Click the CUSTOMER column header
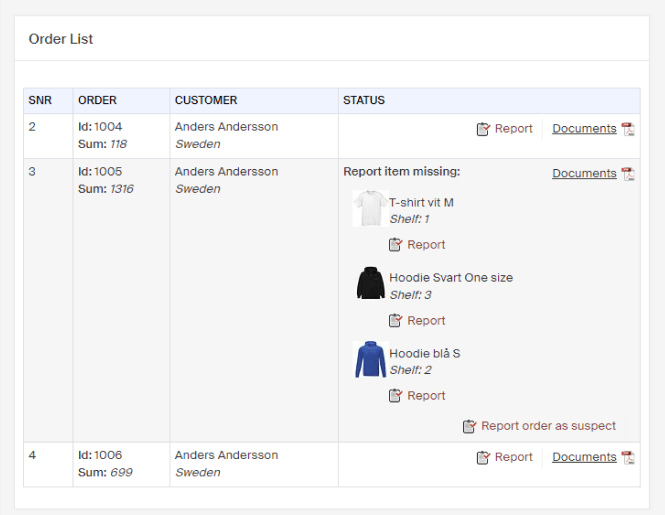This screenshot has width=665, height=515. click(x=206, y=101)
